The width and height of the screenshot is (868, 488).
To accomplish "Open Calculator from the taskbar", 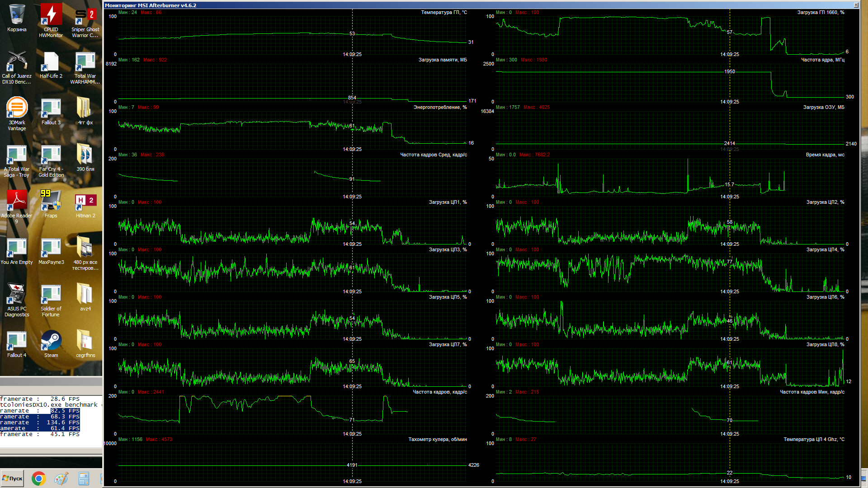I will (x=84, y=479).
